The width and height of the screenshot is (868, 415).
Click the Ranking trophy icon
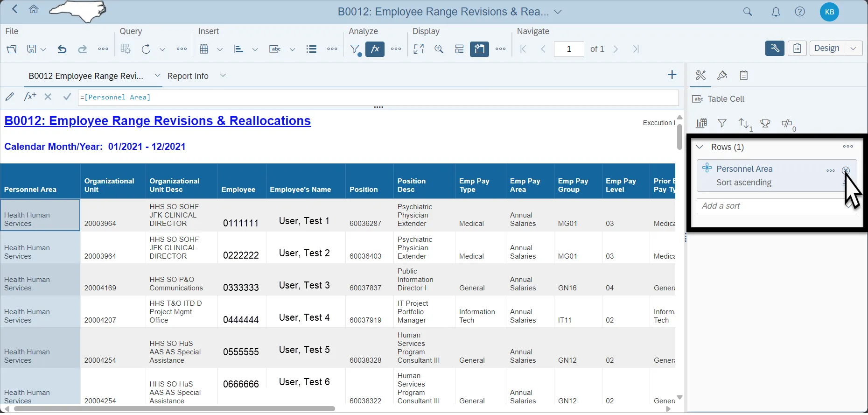[x=765, y=123]
